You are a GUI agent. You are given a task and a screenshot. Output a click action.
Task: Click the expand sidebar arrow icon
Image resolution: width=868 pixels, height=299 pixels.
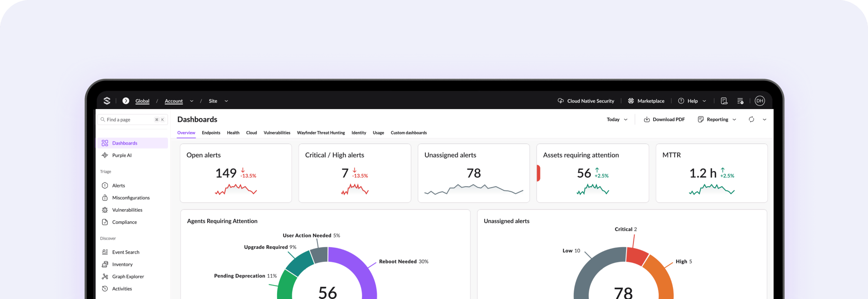tap(126, 101)
